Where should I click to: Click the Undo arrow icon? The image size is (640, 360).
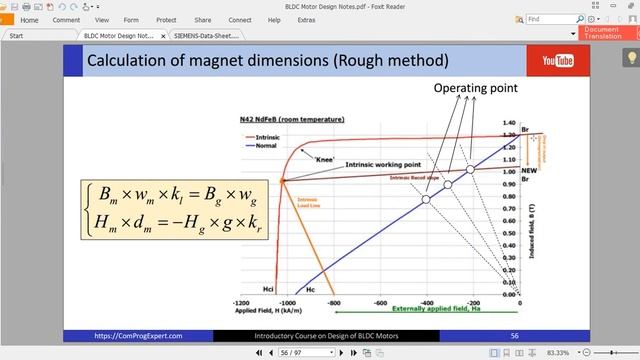click(62, 7)
